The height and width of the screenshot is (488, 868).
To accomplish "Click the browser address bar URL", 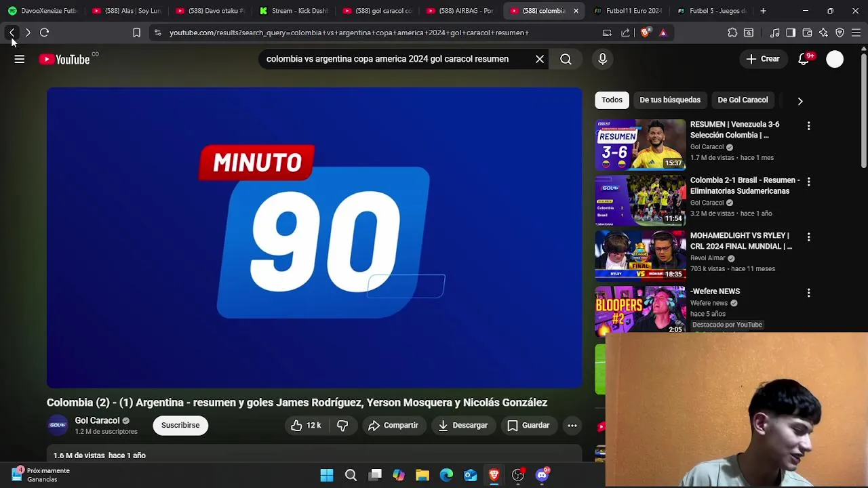I will [x=349, y=33].
